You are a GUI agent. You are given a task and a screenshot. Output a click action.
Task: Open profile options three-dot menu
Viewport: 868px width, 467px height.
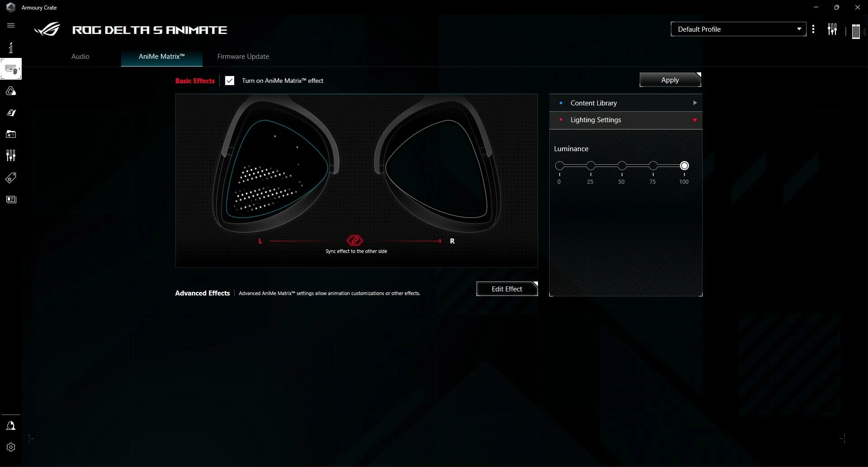pos(813,29)
